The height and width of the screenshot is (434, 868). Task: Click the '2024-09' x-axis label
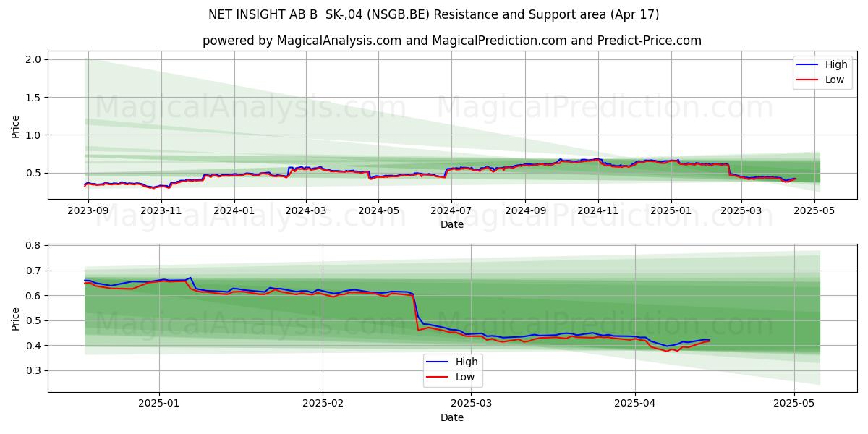point(526,211)
